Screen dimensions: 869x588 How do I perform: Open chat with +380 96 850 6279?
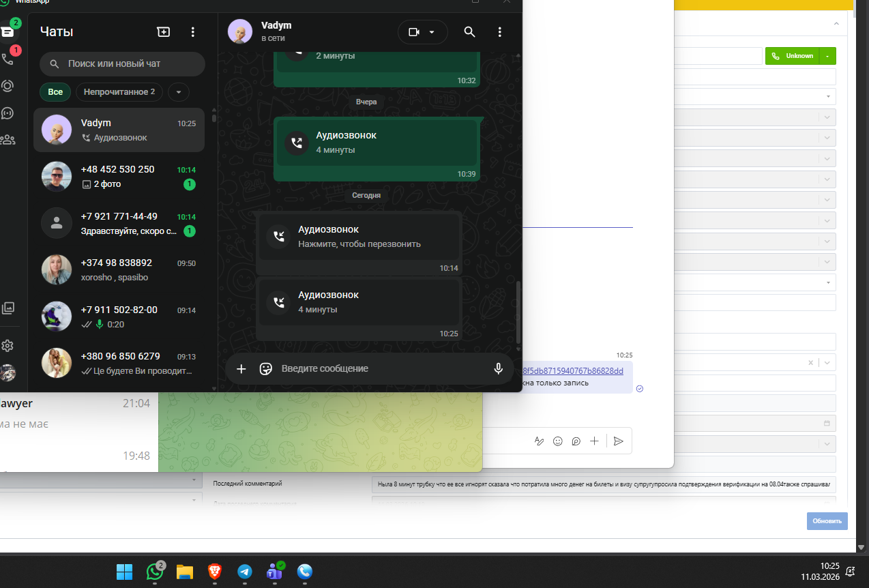pyautogui.click(x=119, y=364)
